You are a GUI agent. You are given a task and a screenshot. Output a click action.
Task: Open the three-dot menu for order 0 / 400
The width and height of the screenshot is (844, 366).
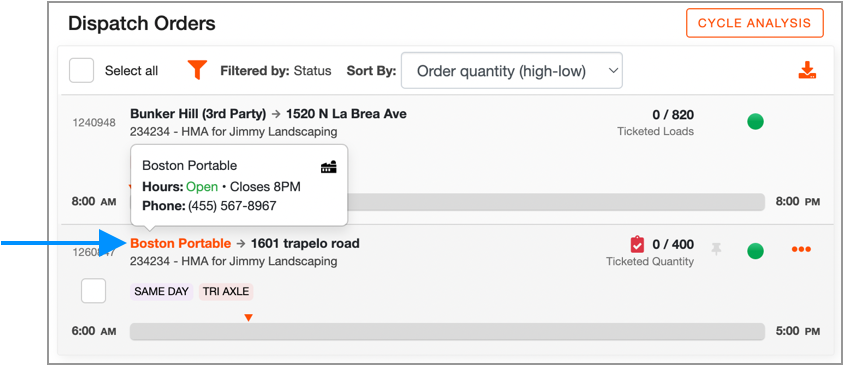[801, 249]
